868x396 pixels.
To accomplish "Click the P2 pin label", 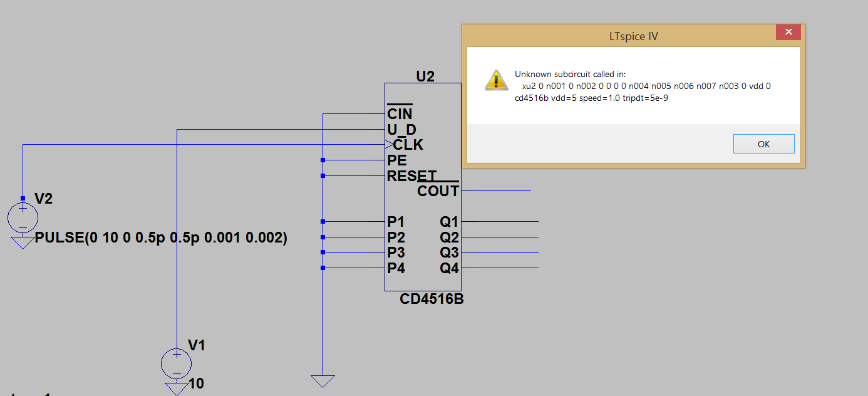I will pyautogui.click(x=396, y=237).
